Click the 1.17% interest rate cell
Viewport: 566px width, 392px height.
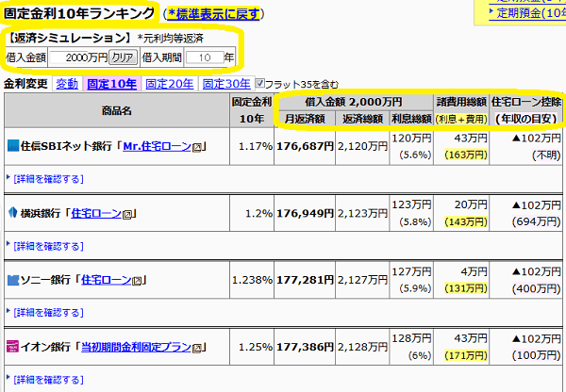252,146
